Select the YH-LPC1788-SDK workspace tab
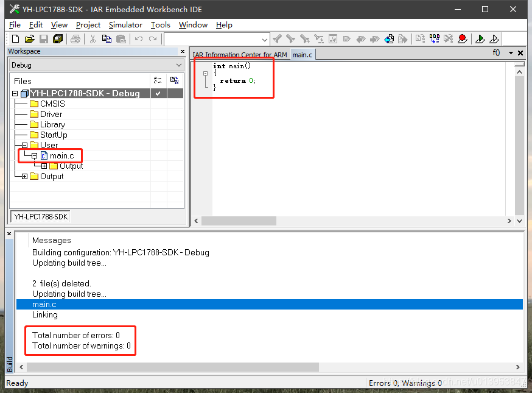The image size is (532, 393). [41, 217]
